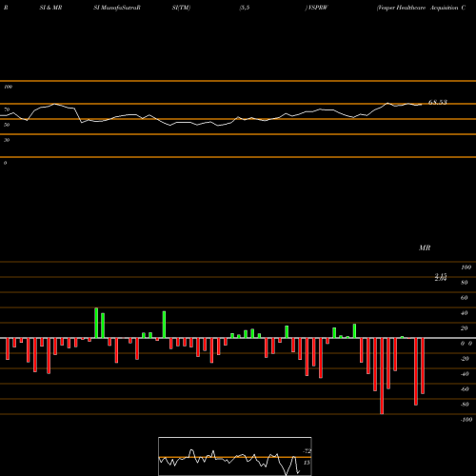Click the '-20' label on MR axis
476x476 pixels.
click(x=465, y=359)
